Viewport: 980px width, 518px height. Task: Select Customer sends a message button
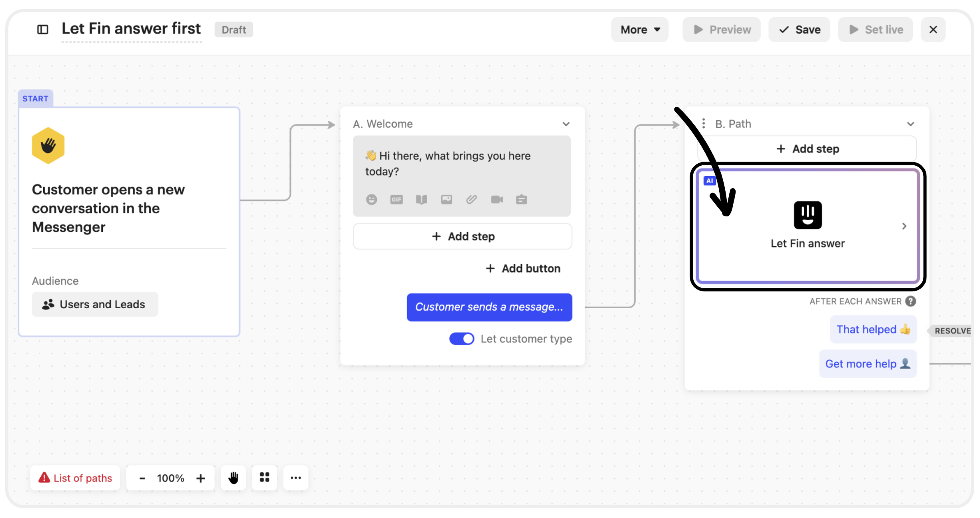pyautogui.click(x=489, y=307)
